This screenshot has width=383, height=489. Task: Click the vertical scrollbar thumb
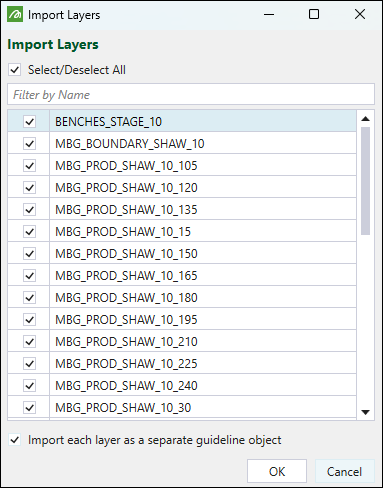(366, 181)
